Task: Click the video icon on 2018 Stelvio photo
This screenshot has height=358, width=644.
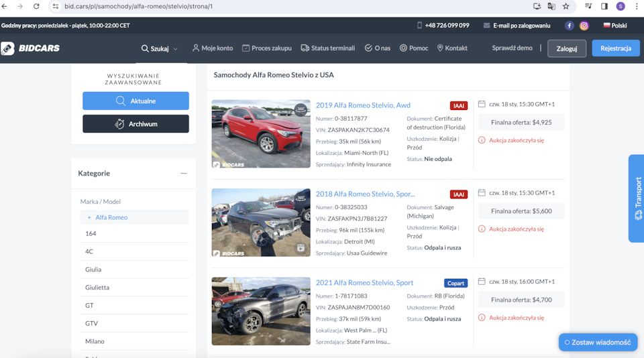Action: (301, 248)
